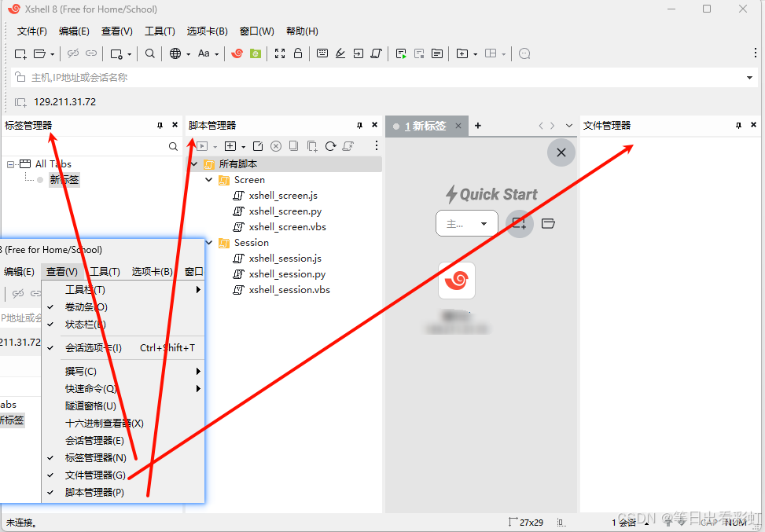Click the script scroll icon in main toolbar

(x=376, y=53)
